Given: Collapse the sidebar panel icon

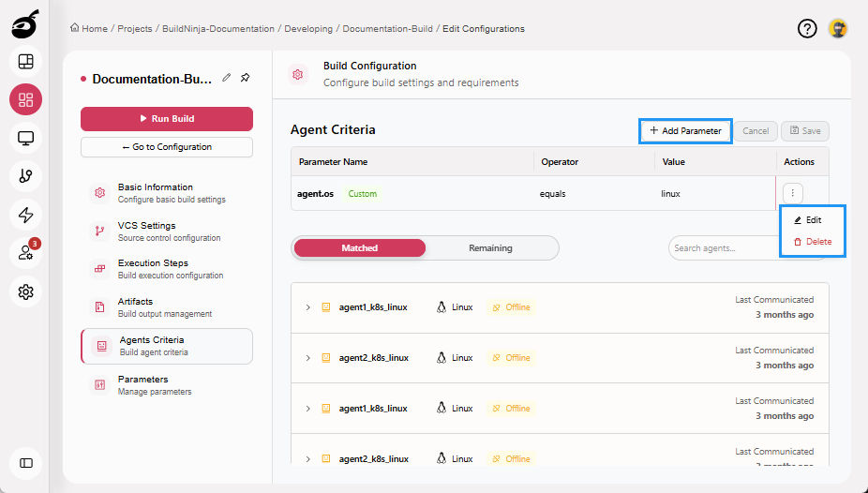Looking at the screenshot, I should click(25, 463).
